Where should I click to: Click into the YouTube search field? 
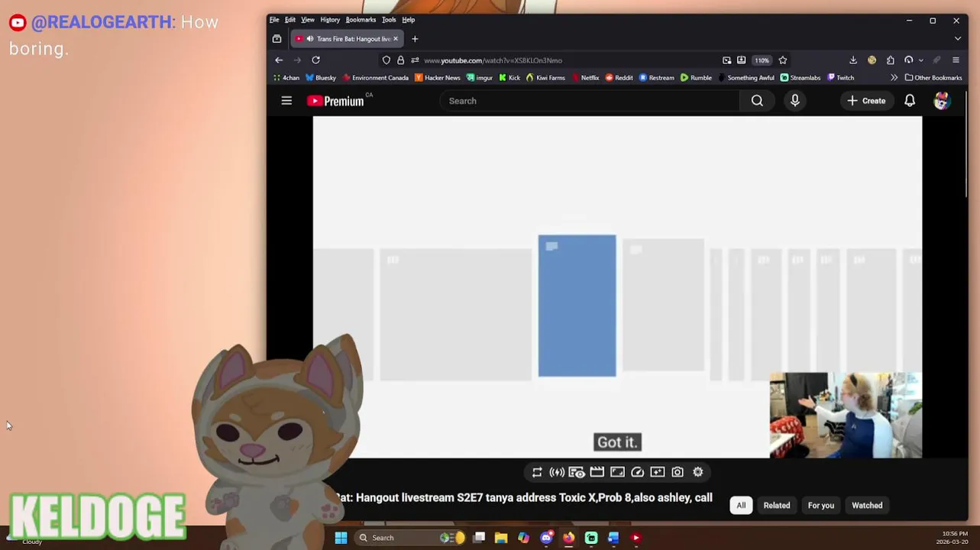tap(590, 101)
